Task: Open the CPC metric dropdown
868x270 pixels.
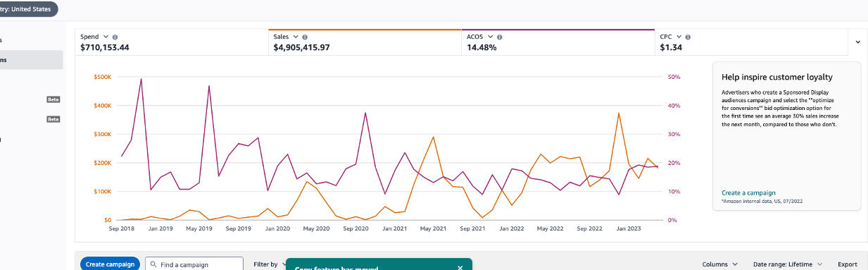Action: (x=679, y=36)
